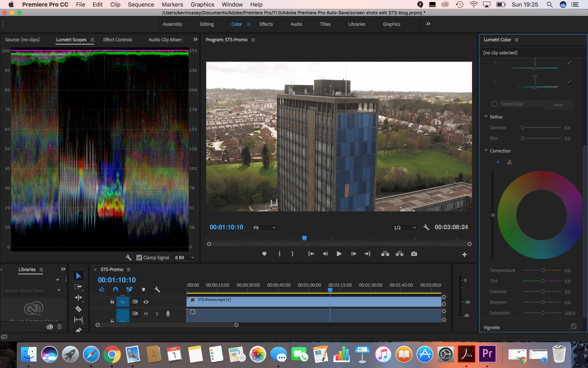Image resolution: width=588 pixels, height=368 pixels.
Task: Click the Mark In button
Action: 280,254
